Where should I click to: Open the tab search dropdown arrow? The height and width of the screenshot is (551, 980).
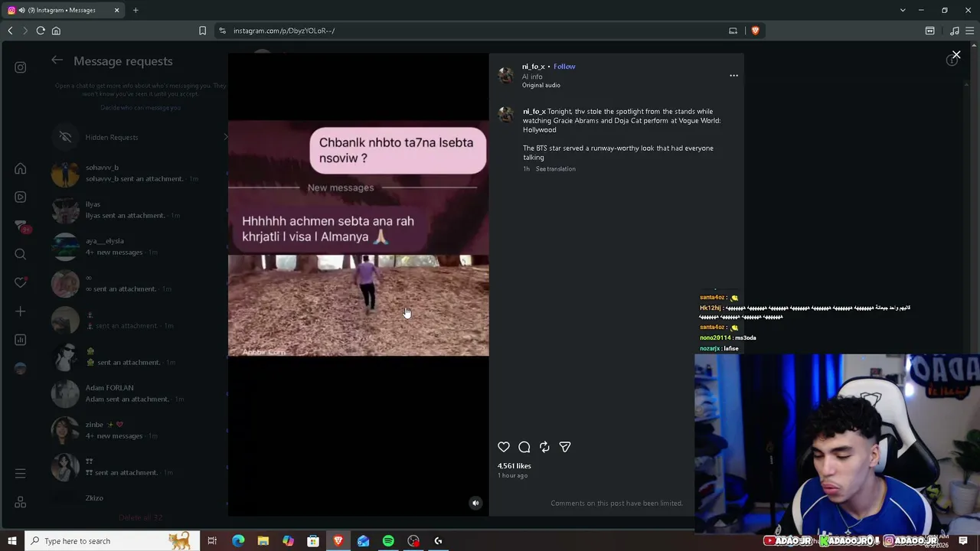[x=903, y=10]
